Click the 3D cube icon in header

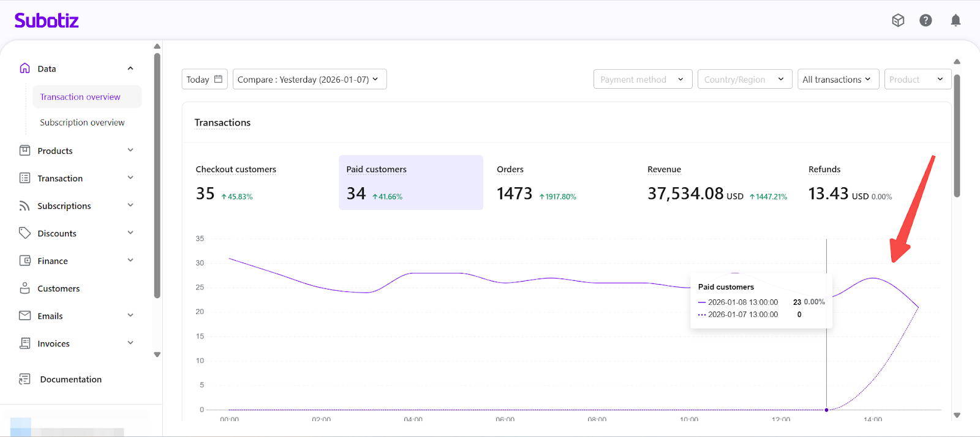pyautogui.click(x=898, y=21)
